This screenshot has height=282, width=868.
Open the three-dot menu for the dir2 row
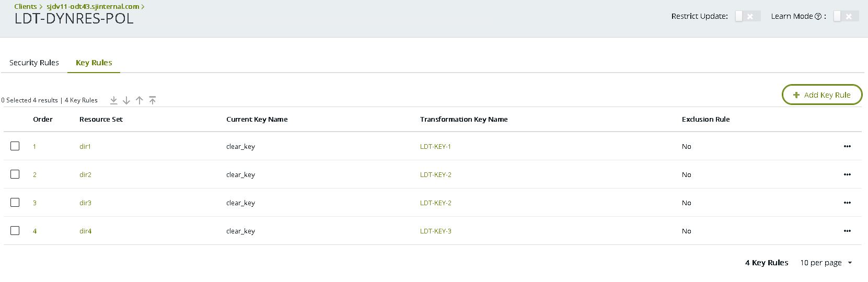click(x=847, y=175)
